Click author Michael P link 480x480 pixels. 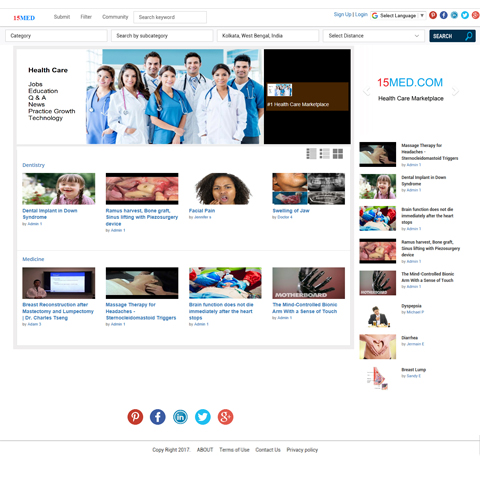tap(415, 312)
